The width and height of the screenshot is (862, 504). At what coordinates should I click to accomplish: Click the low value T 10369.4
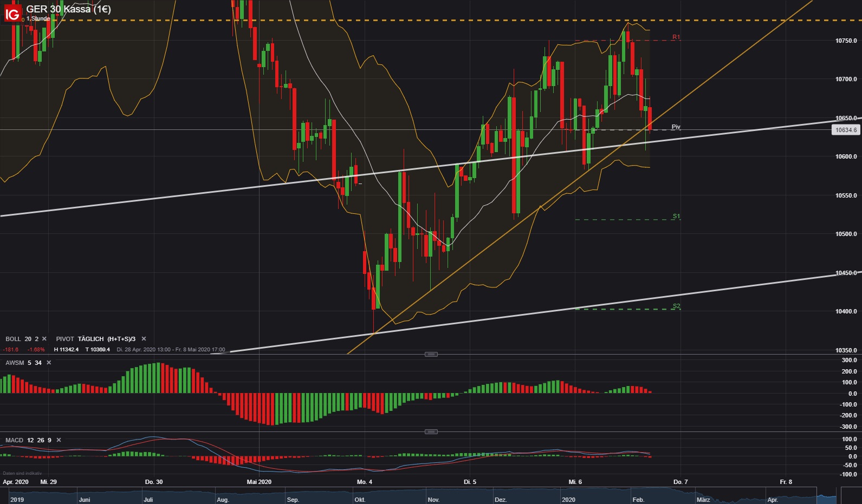coord(98,350)
